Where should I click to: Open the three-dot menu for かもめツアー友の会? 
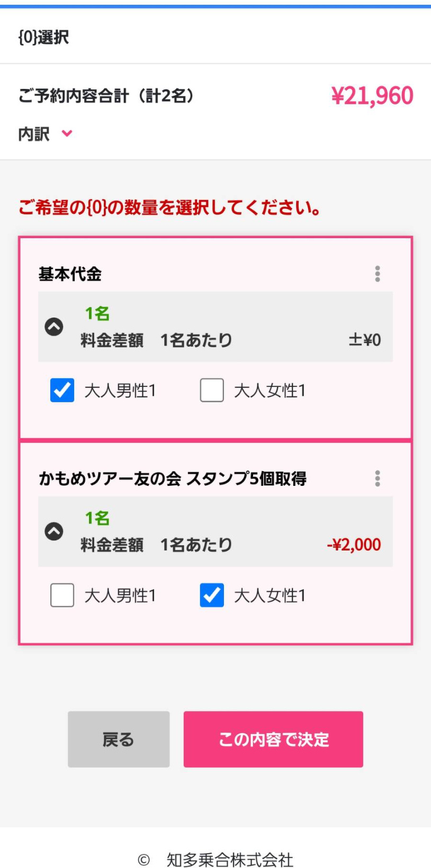pyautogui.click(x=377, y=478)
